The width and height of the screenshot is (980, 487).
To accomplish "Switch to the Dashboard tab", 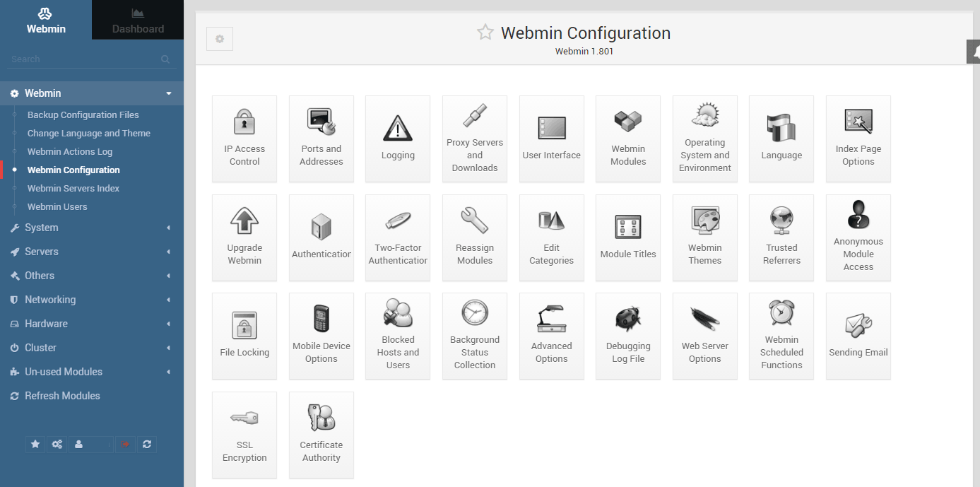I will (x=138, y=20).
